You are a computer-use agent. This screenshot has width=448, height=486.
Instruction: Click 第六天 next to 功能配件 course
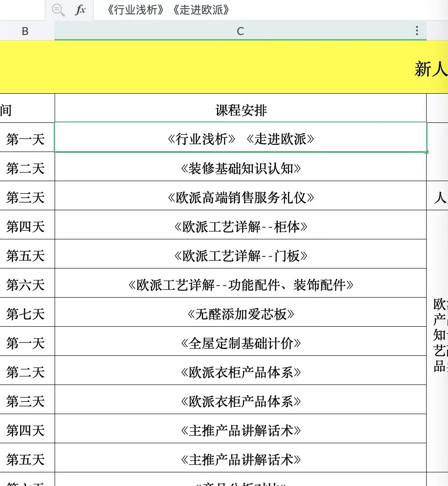click(25, 285)
